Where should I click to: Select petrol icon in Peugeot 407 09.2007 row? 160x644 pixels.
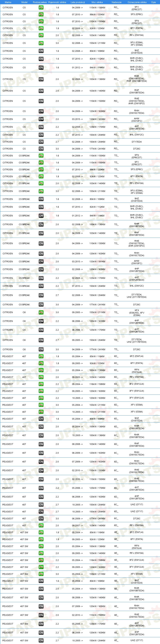41,525
